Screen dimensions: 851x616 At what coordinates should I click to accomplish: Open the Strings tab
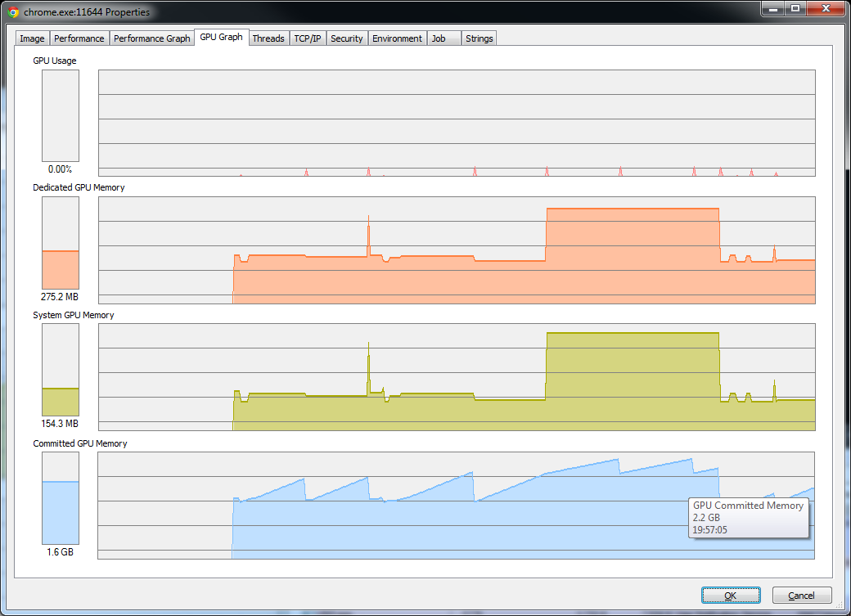479,38
